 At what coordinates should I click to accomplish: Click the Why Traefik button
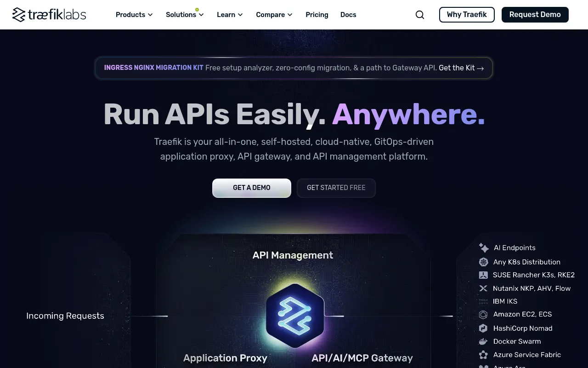pyautogui.click(x=467, y=15)
